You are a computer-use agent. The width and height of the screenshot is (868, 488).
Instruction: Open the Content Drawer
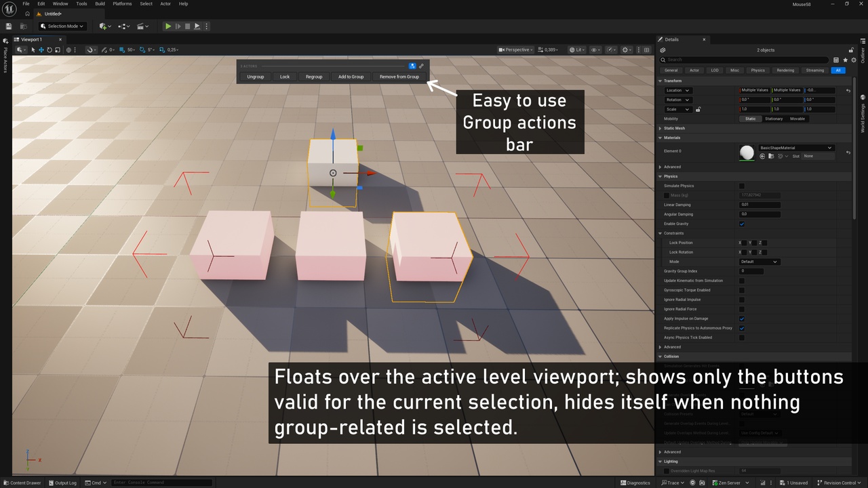[22, 483]
